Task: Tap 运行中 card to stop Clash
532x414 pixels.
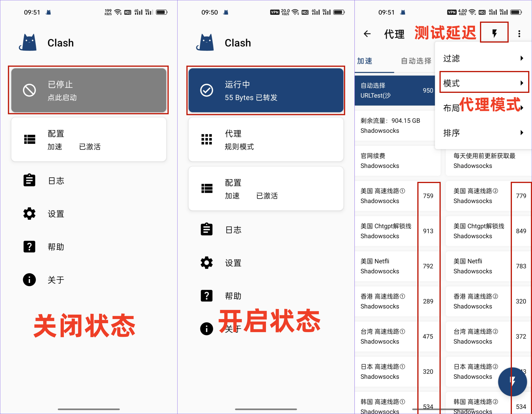Action: 265,90
